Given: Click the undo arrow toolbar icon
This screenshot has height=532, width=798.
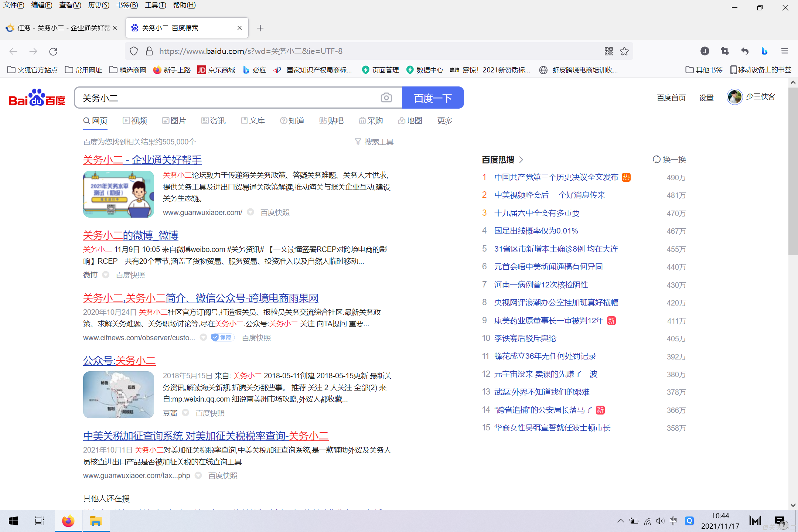Looking at the screenshot, I should click(745, 51).
